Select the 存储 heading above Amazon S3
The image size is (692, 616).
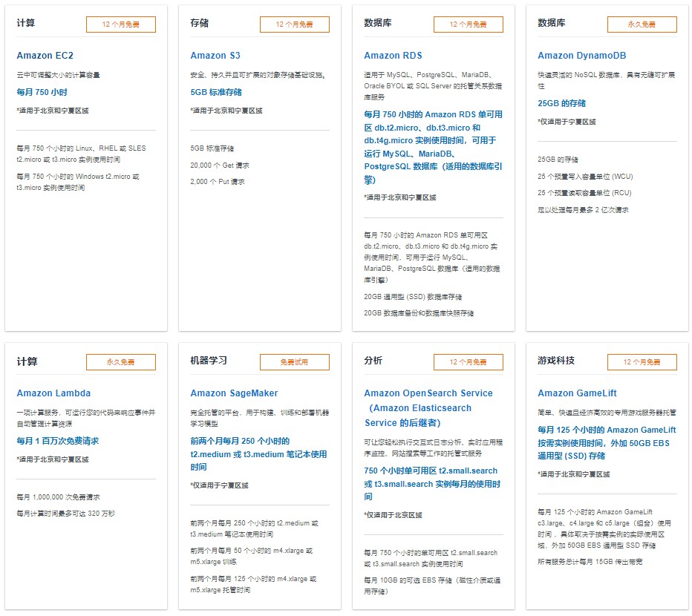click(200, 23)
